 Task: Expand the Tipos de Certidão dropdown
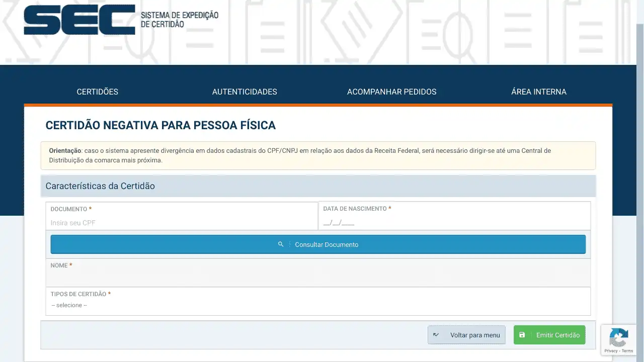318,305
